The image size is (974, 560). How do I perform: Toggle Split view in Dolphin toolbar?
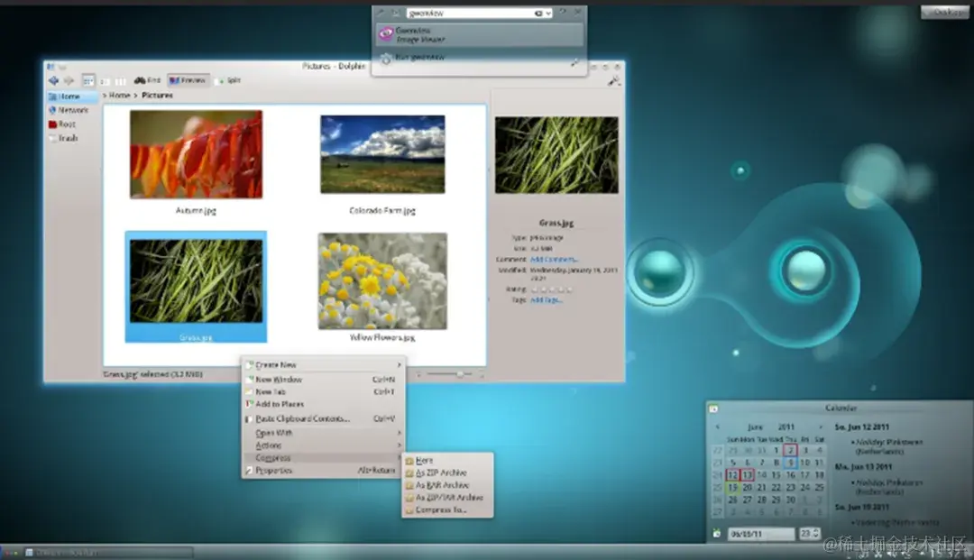[x=227, y=80]
